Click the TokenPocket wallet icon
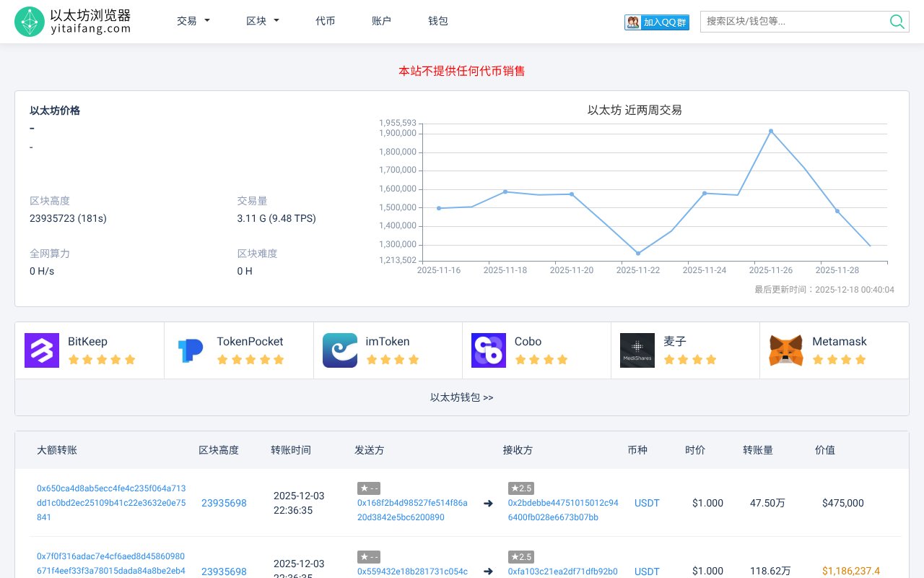This screenshot has height=578, width=924. point(190,350)
